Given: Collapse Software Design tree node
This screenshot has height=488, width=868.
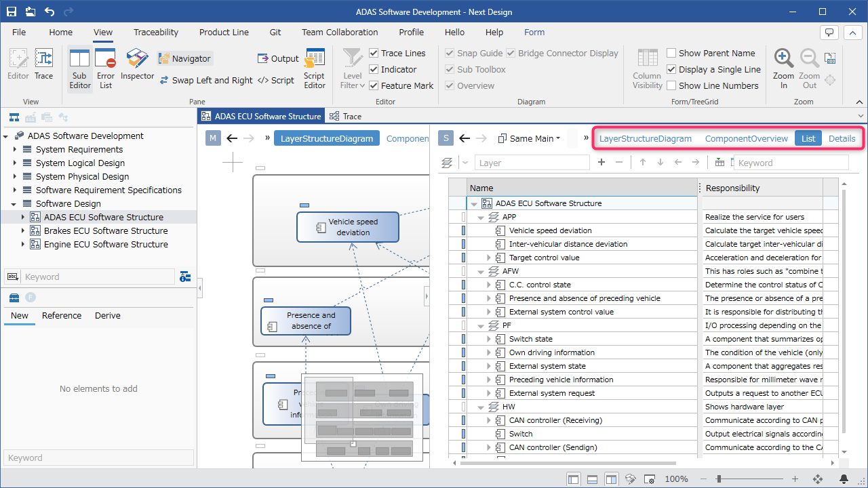Looking at the screenshot, I should click(15, 203).
